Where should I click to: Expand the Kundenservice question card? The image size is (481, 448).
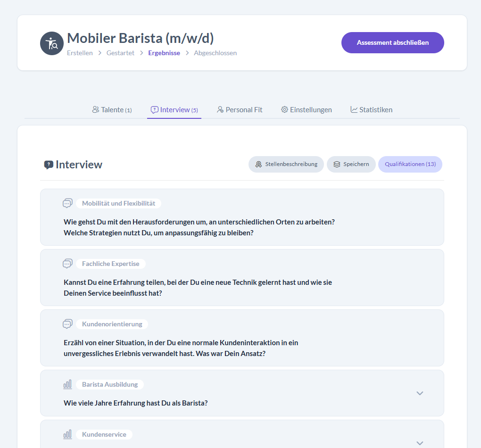coord(420,442)
